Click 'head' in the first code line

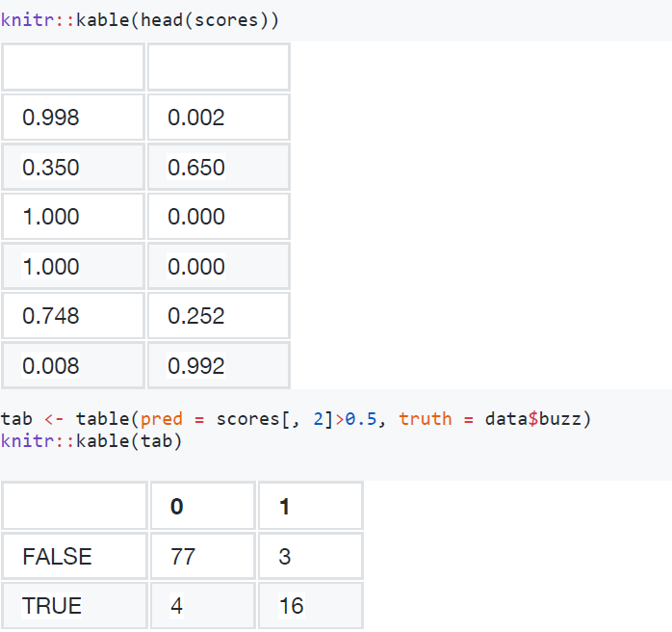coord(162,19)
